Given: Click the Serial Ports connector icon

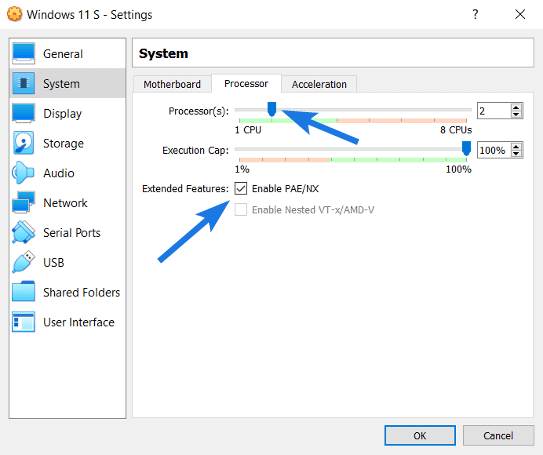Looking at the screenshot, I should 23,232.
